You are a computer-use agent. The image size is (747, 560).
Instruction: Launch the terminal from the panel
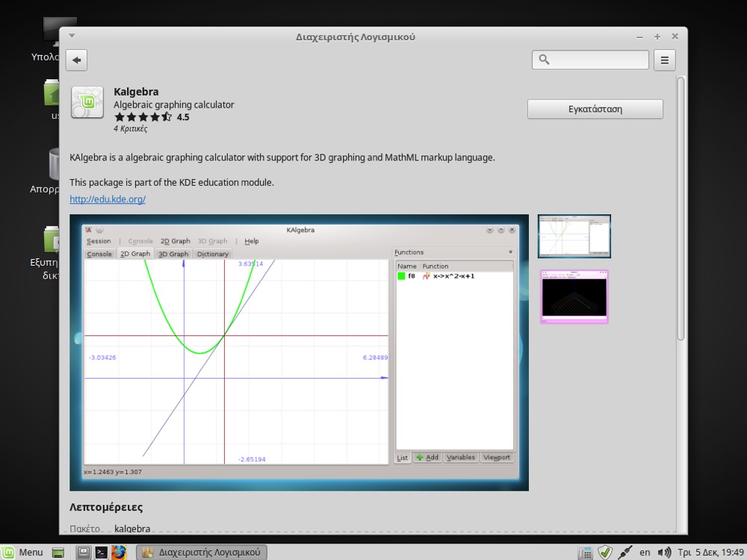(x=102, y=553)
